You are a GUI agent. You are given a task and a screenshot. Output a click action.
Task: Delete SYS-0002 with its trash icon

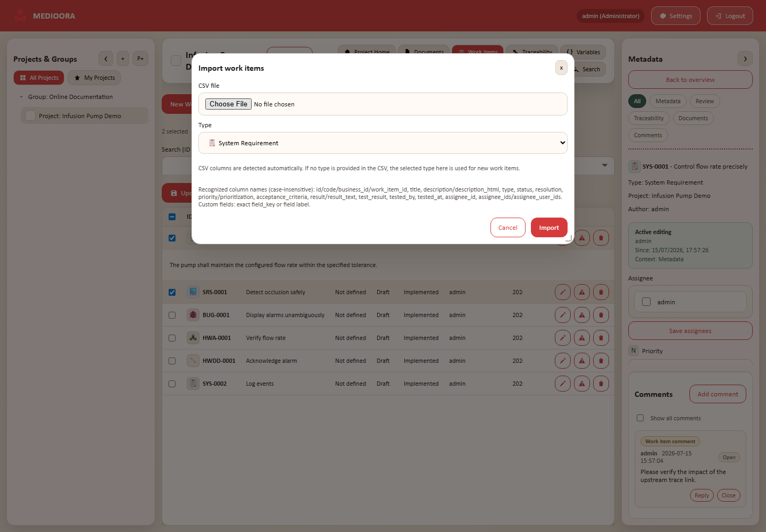pos(601,384)
